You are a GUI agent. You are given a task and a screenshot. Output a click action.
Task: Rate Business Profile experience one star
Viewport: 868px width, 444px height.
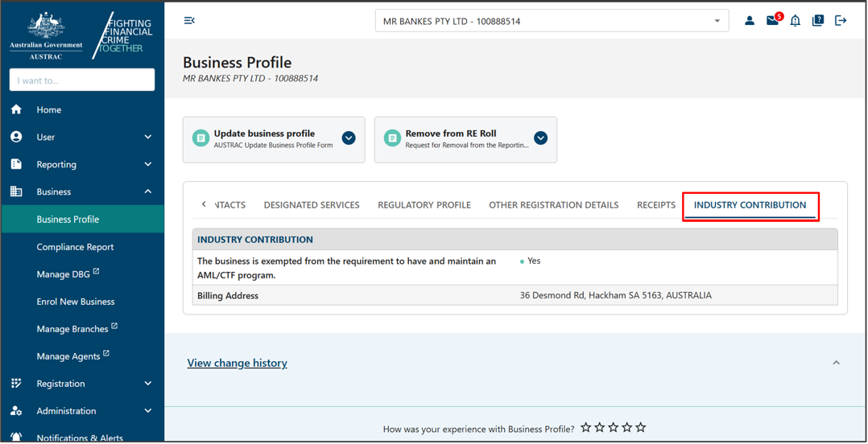[585, 428]
